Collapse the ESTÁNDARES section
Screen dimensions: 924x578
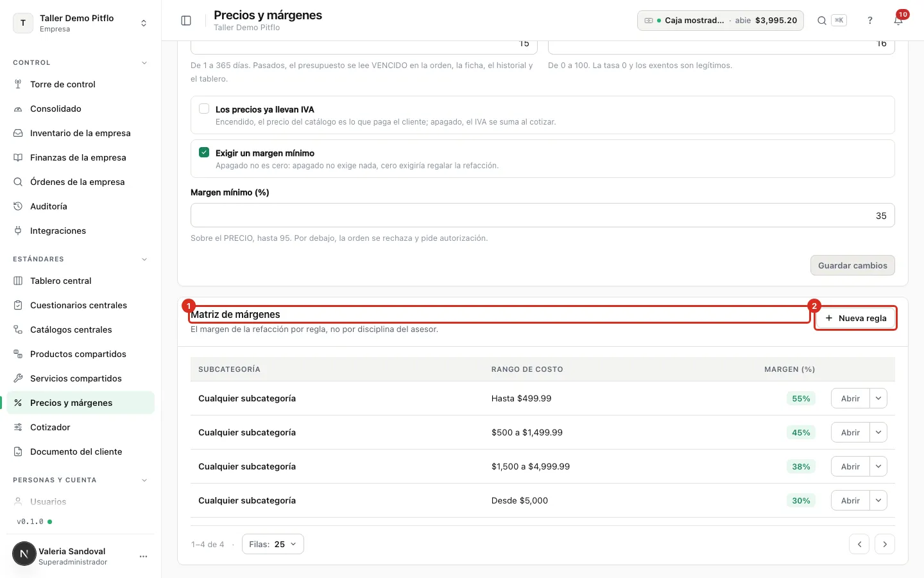click(x=144, y=259)
